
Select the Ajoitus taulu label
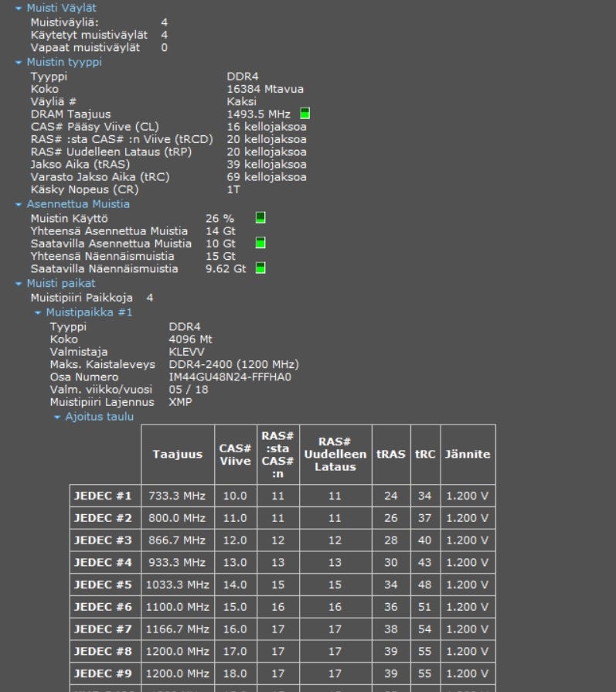[99, 417]
